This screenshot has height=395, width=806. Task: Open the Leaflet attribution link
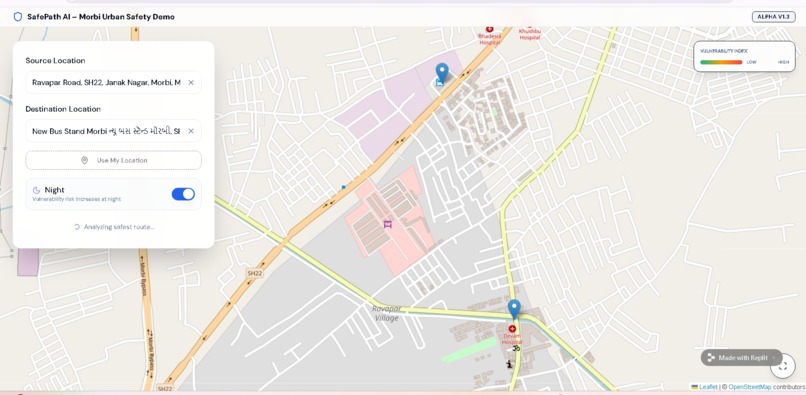pos(708,387)
